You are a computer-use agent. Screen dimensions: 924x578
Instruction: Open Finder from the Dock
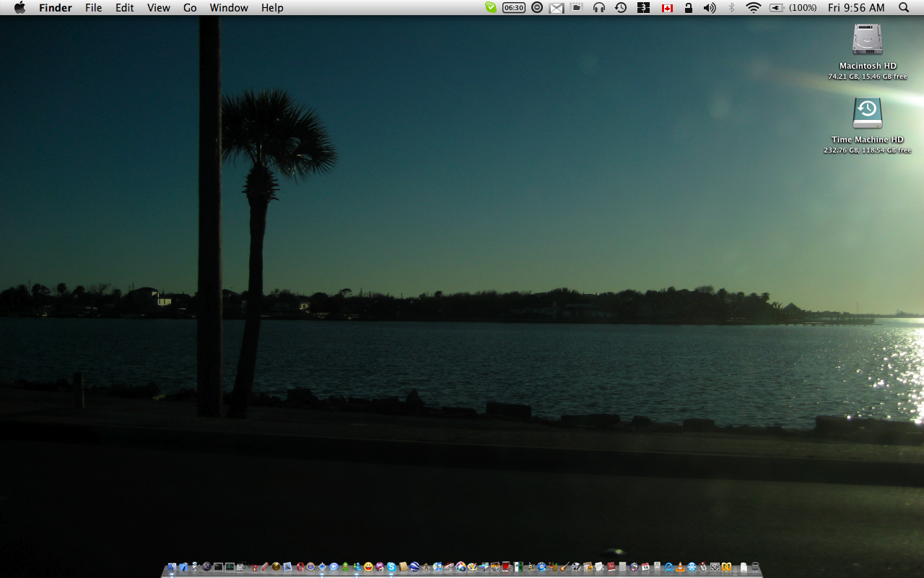(x=172, y=567)
